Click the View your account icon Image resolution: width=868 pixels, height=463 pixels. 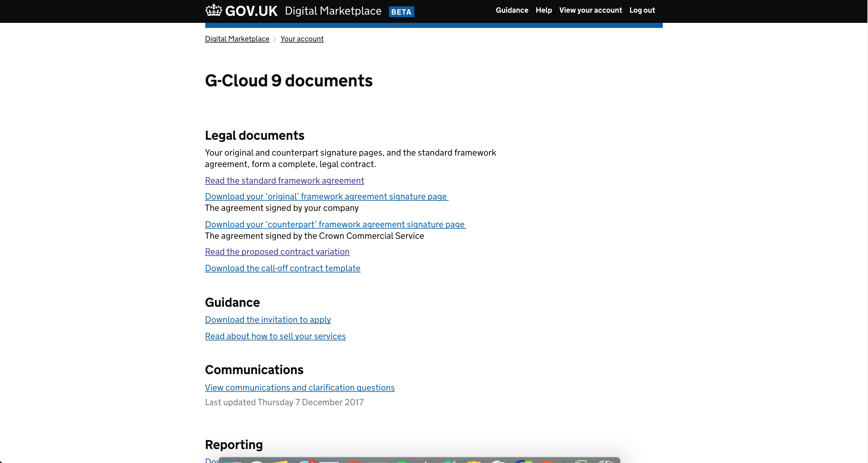(591, 10)
